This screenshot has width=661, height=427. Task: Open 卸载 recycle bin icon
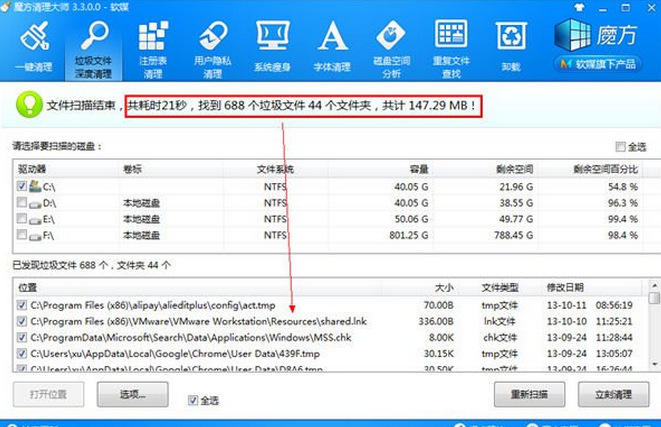click(511, 36)
